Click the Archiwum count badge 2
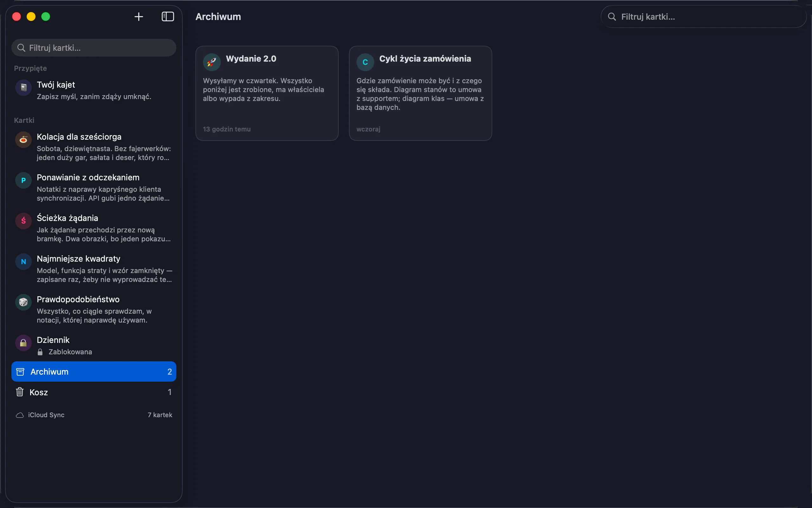The width and height of the screenshot is (812, 508). coord(169,371)
